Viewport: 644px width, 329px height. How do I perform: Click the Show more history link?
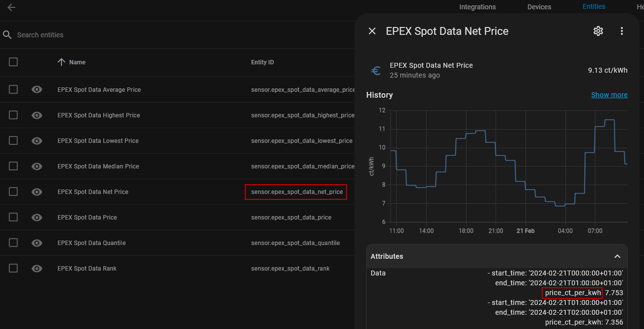(x=609, y=95)
